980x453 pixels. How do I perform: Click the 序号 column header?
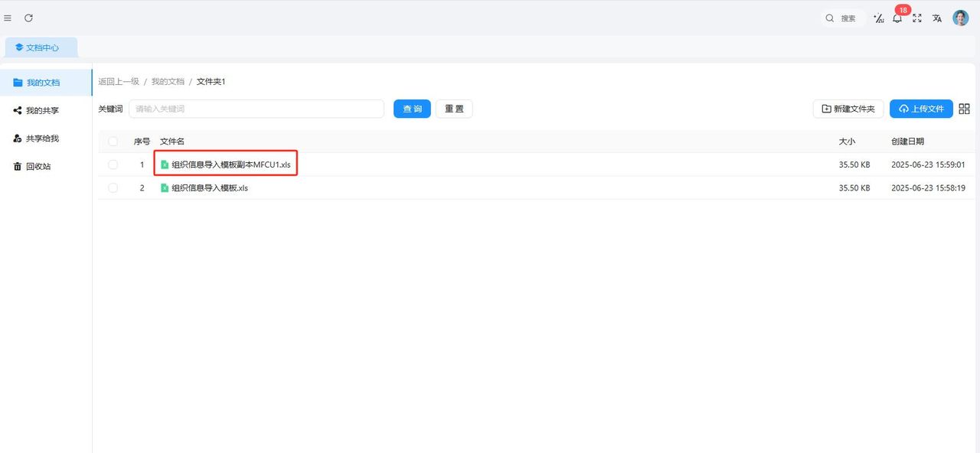(142, 142)
